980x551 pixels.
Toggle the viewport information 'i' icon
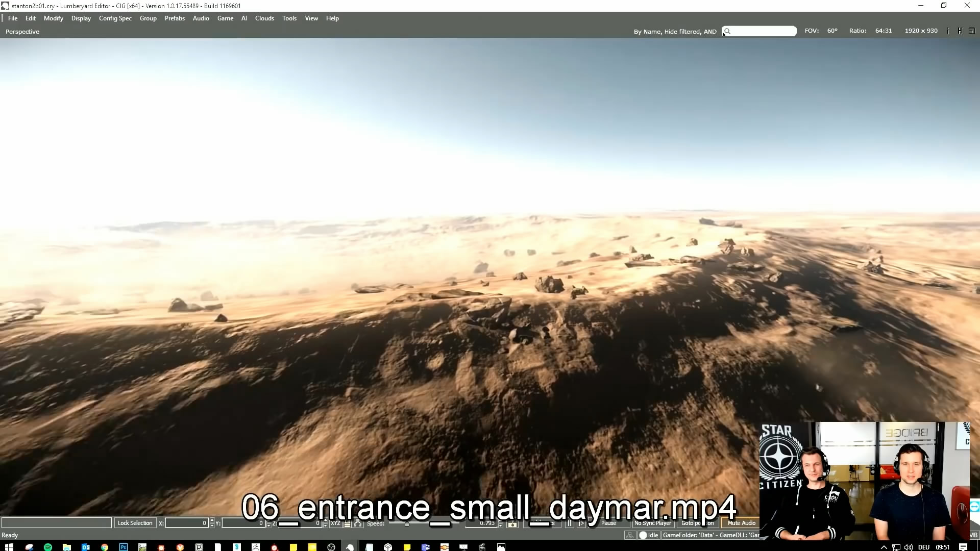tap(948, 31)
